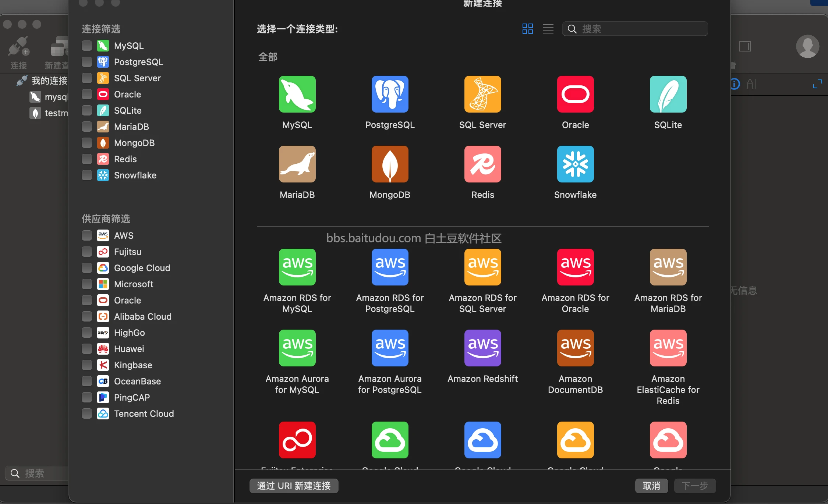Select the MySQL connection type icon
This screenshot has height=504, width=828.
(297, 94)
